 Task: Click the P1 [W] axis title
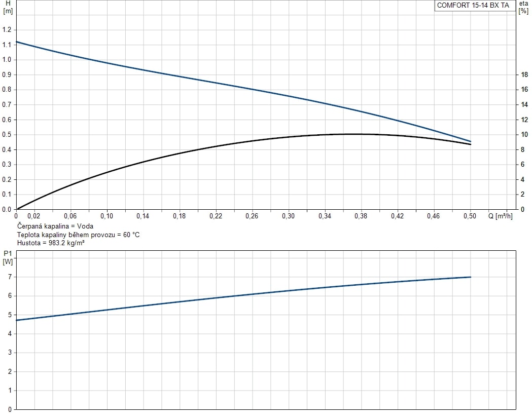click(8, 257)
